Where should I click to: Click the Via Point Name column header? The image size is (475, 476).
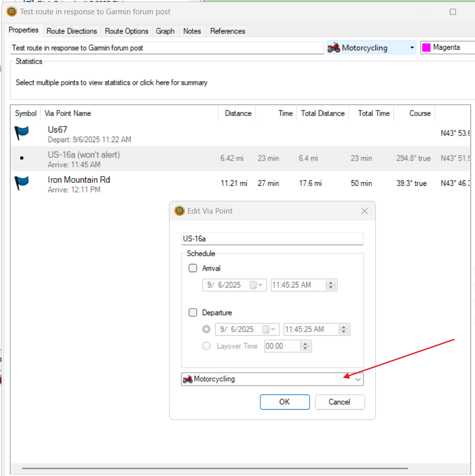pos(129,113)
